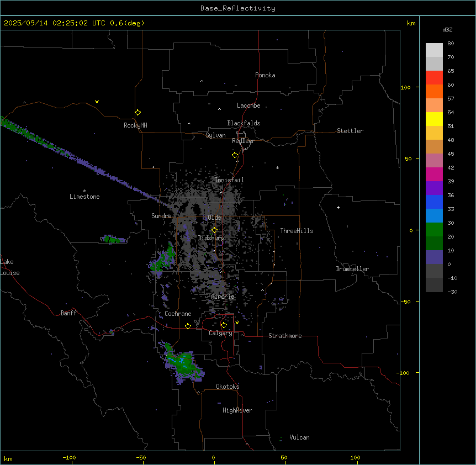Click the asterisk marker above Limestone

point(84,191)
